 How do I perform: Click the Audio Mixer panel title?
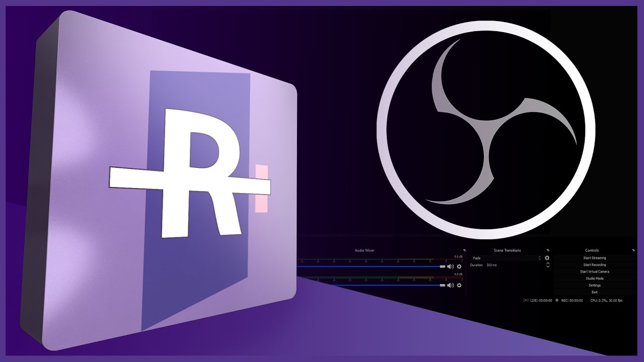364,250
